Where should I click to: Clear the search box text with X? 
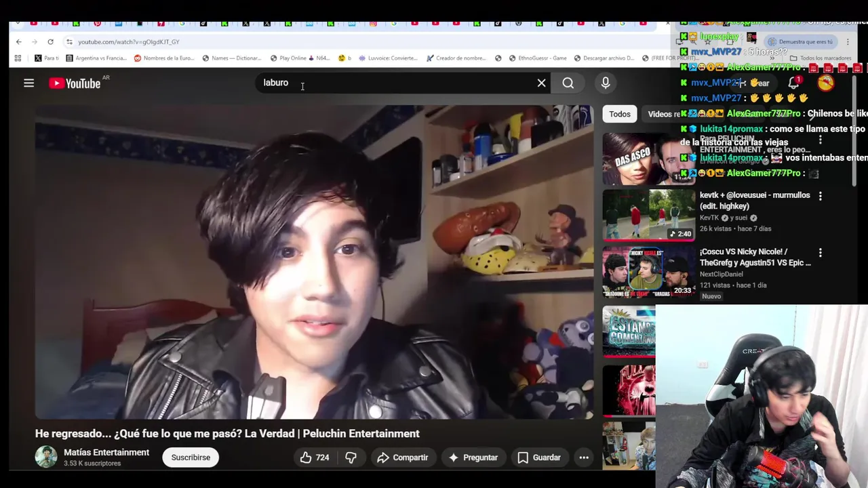pyautogui.click(x=541, y=83)
